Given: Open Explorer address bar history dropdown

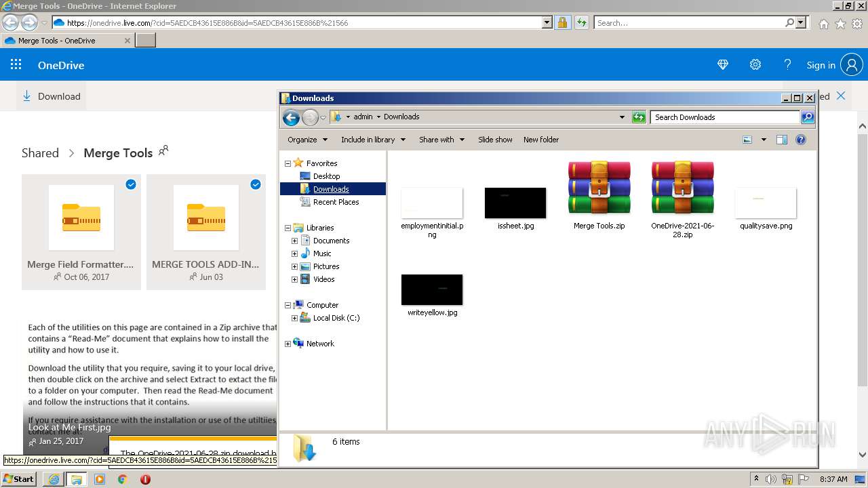Looking at the screenshot, I should click(622, 117).
